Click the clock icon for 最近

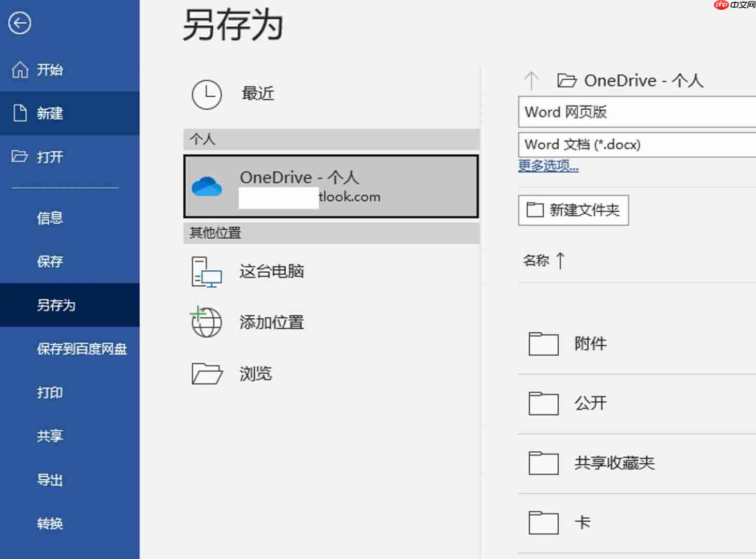click(x=207, y=94)
